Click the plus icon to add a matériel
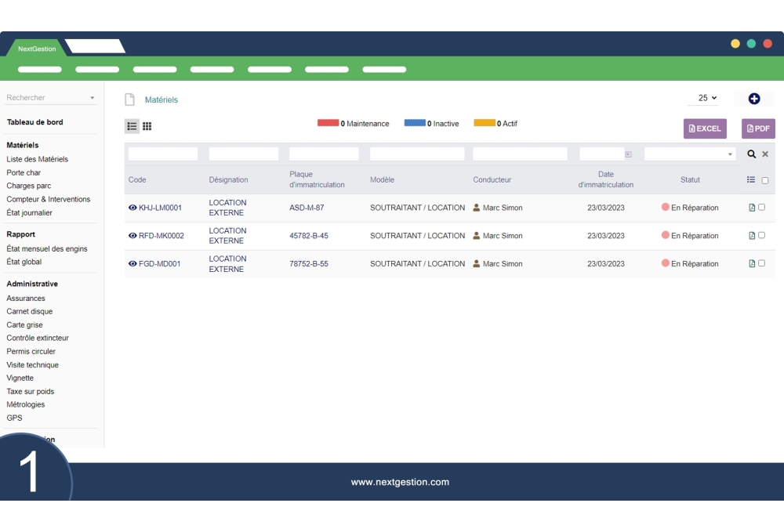The width and height of the screenshot is (784, 532). coord(753,99)
